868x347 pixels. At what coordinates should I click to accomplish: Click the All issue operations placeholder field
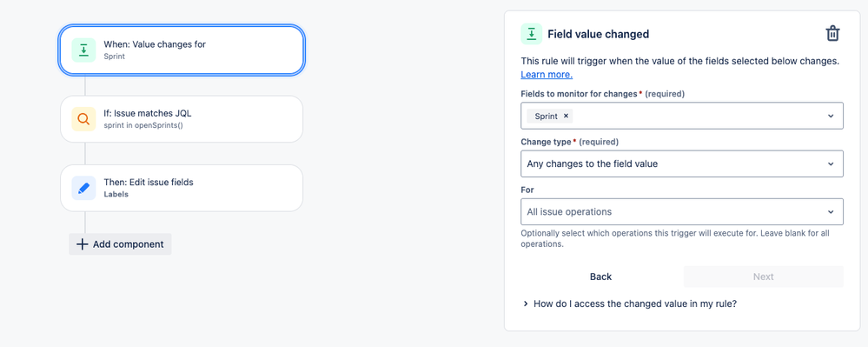[569, 211]
